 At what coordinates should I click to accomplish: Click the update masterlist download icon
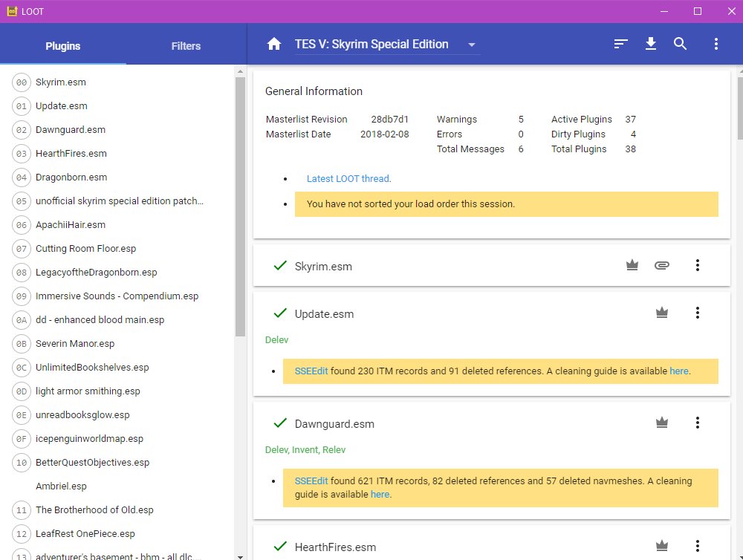point(651,45)
